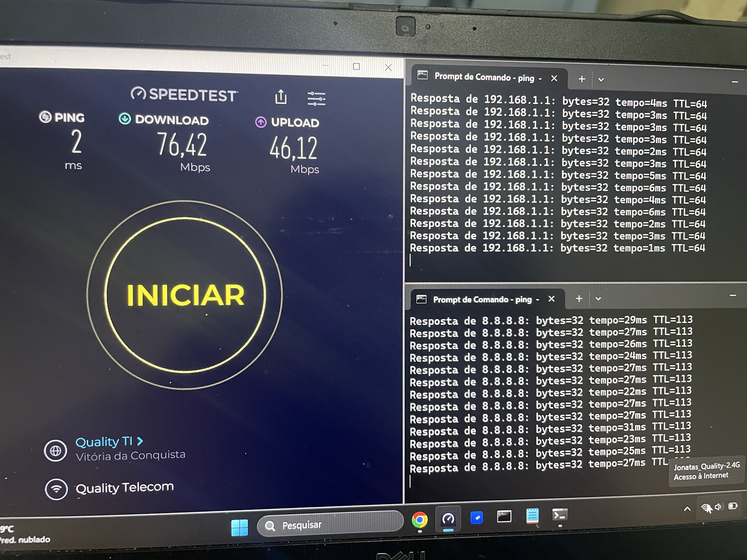Add a new tab in the bottom terminal
The image size is (747, 560).
(x=579, y=298)
